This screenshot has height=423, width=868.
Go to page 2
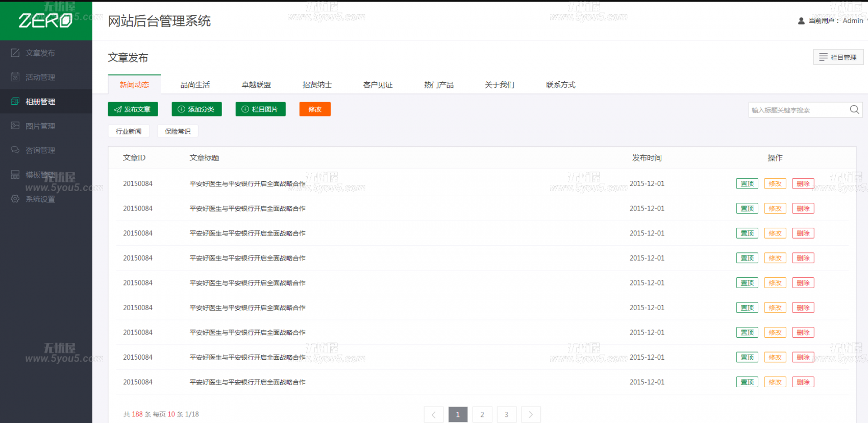pos(482,414)
